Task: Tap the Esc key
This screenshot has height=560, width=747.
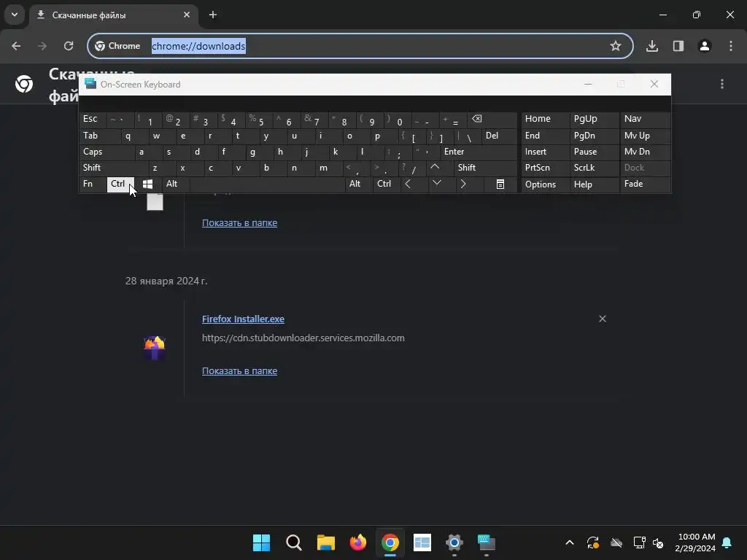Action: tap(93, 120)
